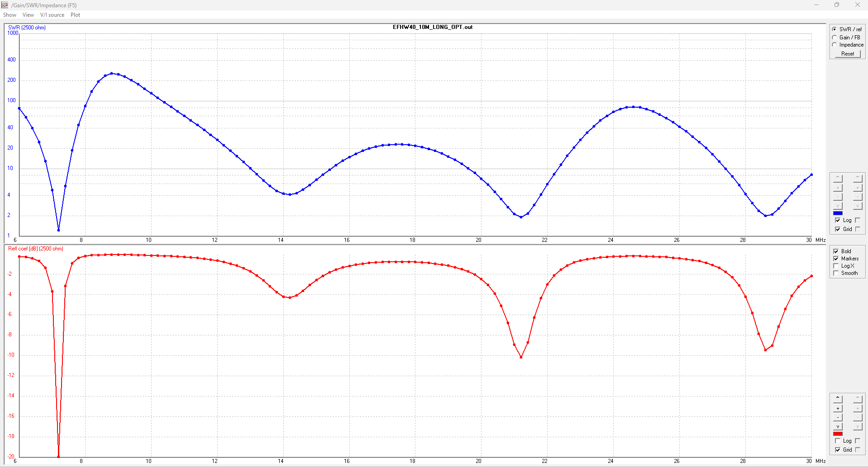868x467 pixels.
Task: Click the left 'v' down button in the SWR plot controls
Action: 838,206
